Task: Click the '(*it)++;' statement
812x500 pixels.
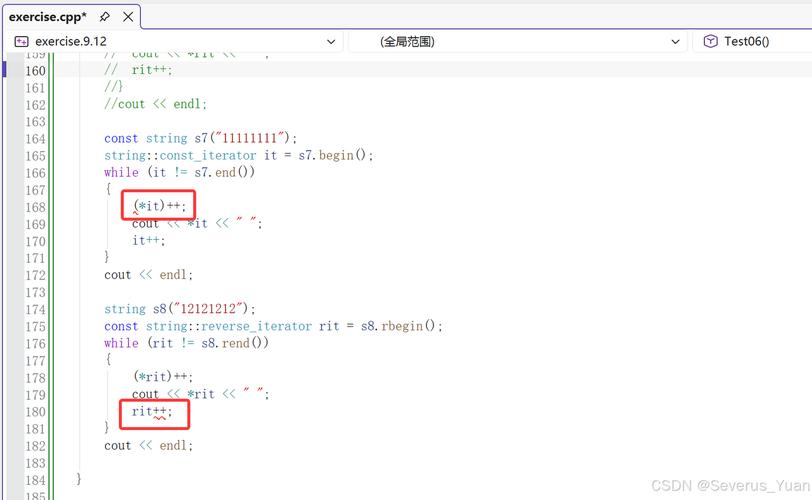Action: pos(159,206)
